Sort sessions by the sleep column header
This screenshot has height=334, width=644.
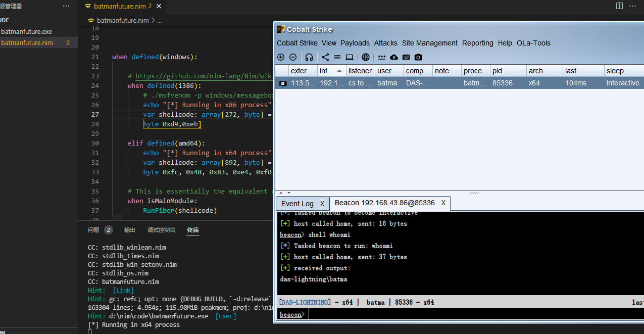tap(624, 71)
